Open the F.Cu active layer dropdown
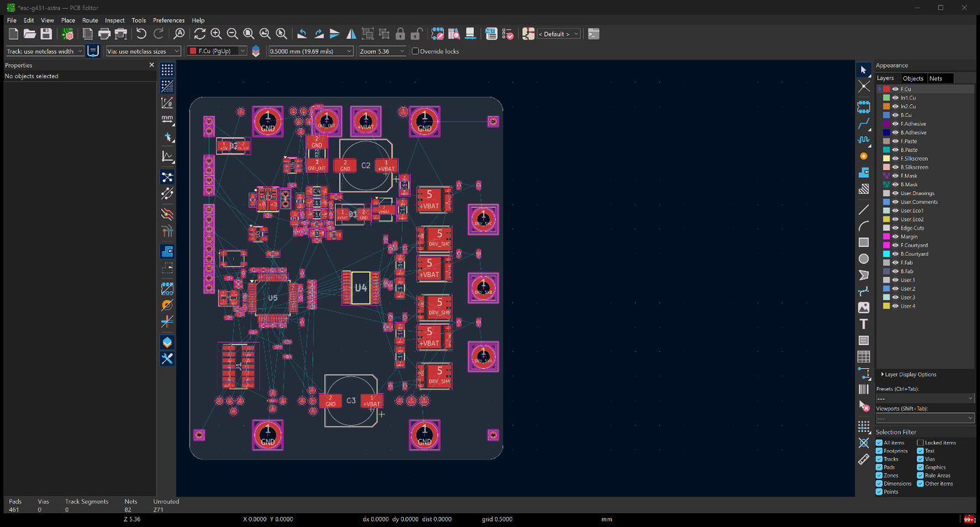 (x=217, y=51)
